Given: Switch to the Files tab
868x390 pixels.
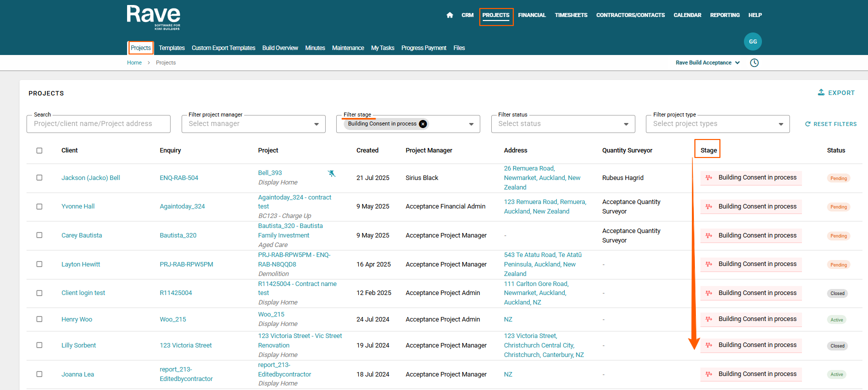Looking at the screenshot, I should click(459, 48).
